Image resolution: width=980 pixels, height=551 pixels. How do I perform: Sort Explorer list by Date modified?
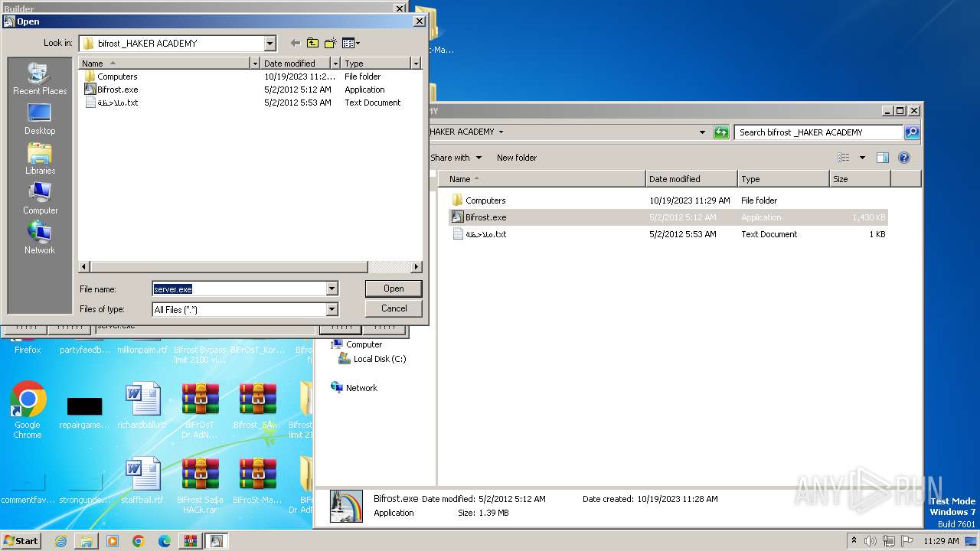(x=692, y=179)
